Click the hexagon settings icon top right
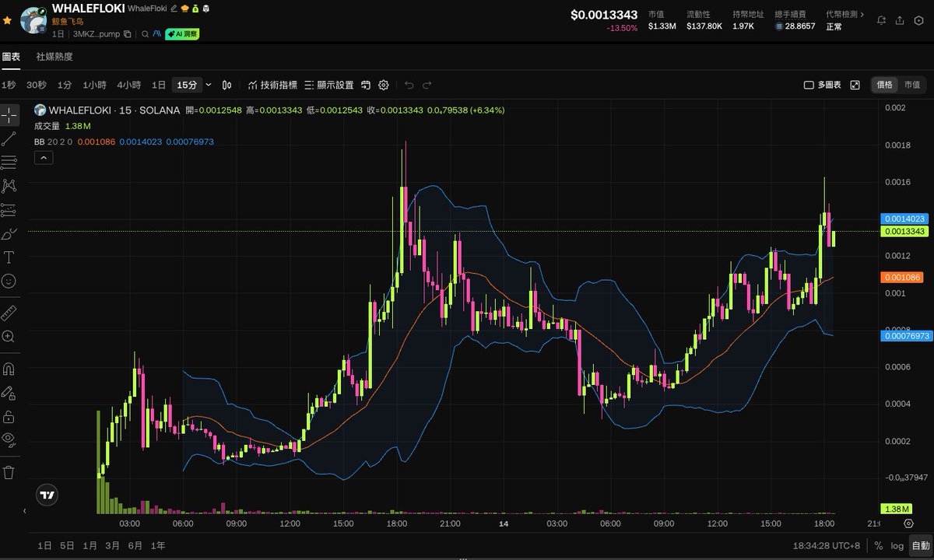The height and width of the screenshot is (560, 934). click(x=920, y=20)
